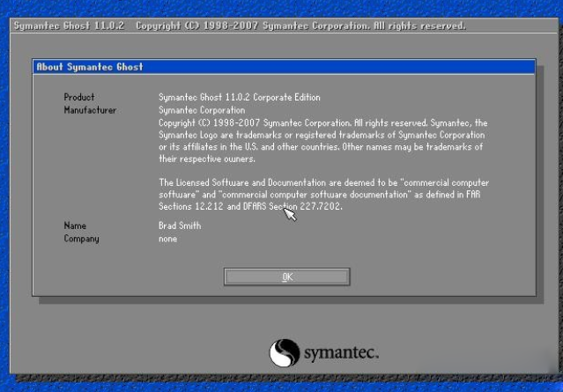
Task: Click the 'Symantec Corporation' manufacturer value
Action: point(202,110)
